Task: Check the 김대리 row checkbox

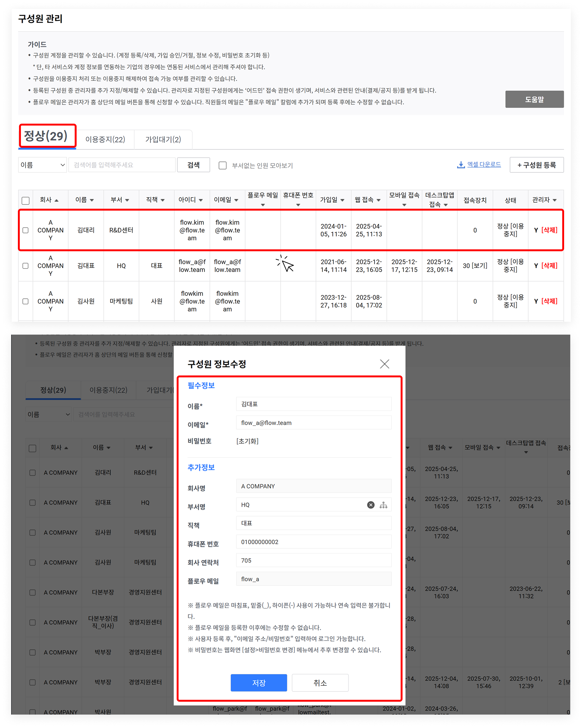Action: click(25, 230)
